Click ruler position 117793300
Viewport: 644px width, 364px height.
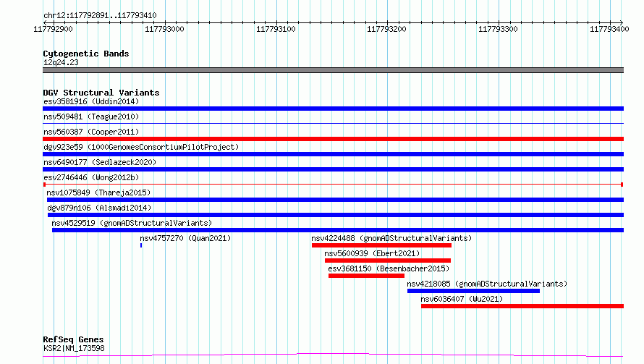click(x=498, y=29)
